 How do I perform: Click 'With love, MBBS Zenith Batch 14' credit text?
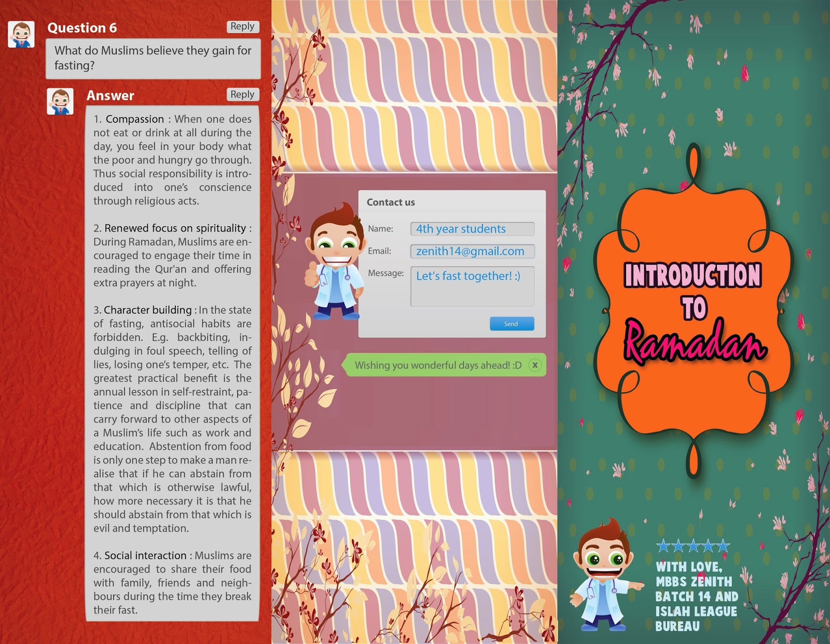coord(696,596)
